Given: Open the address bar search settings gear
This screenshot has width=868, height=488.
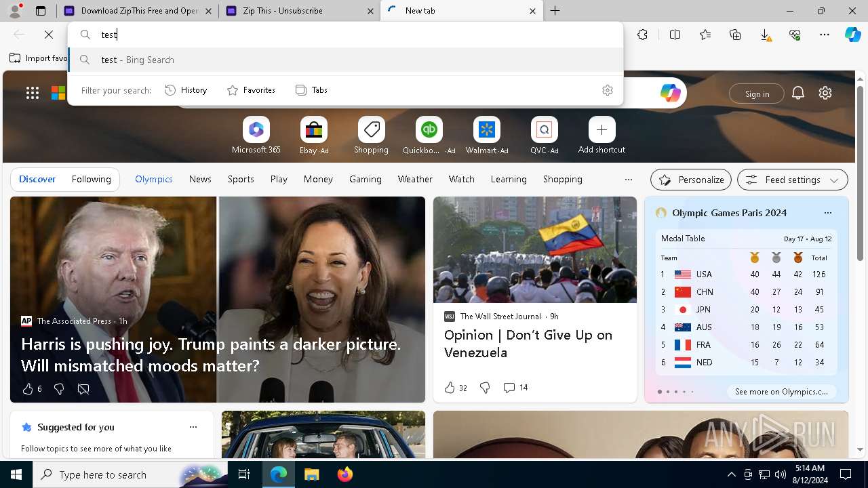Looking at the screenshot, I should (x=608, y=90).
